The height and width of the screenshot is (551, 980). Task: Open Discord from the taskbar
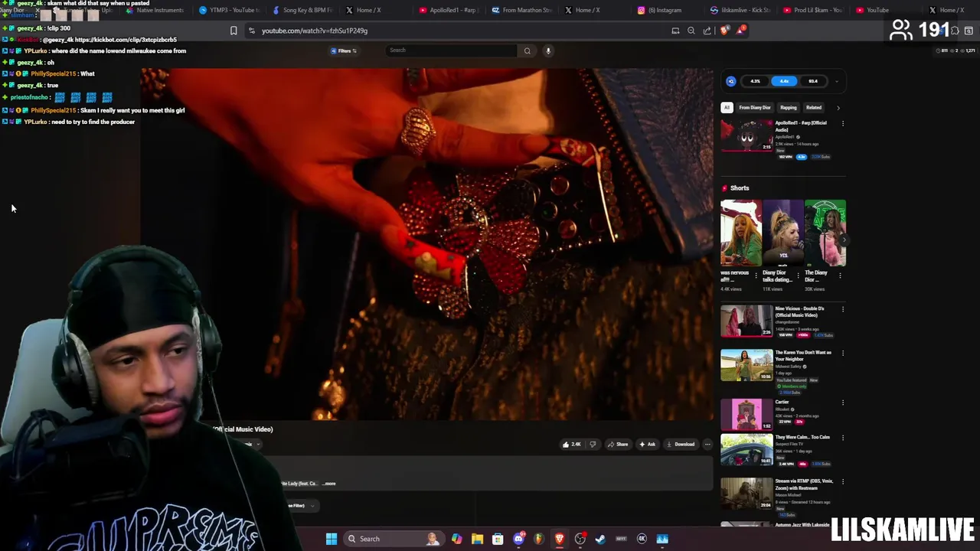tap(518, 539)
